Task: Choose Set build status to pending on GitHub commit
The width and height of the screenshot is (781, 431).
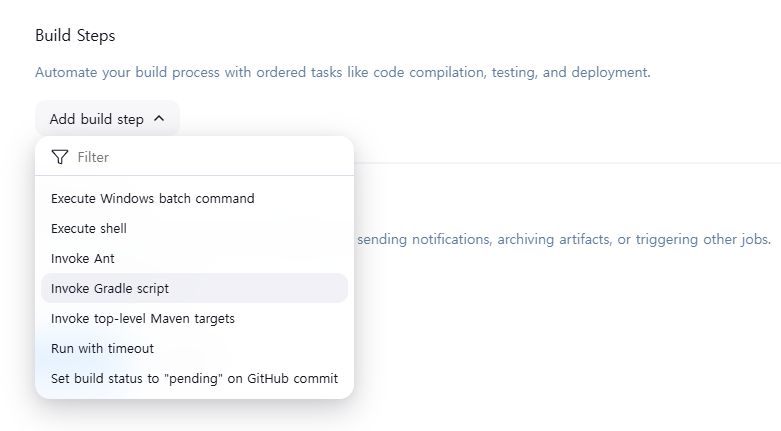Action: (x=194, y=378)
